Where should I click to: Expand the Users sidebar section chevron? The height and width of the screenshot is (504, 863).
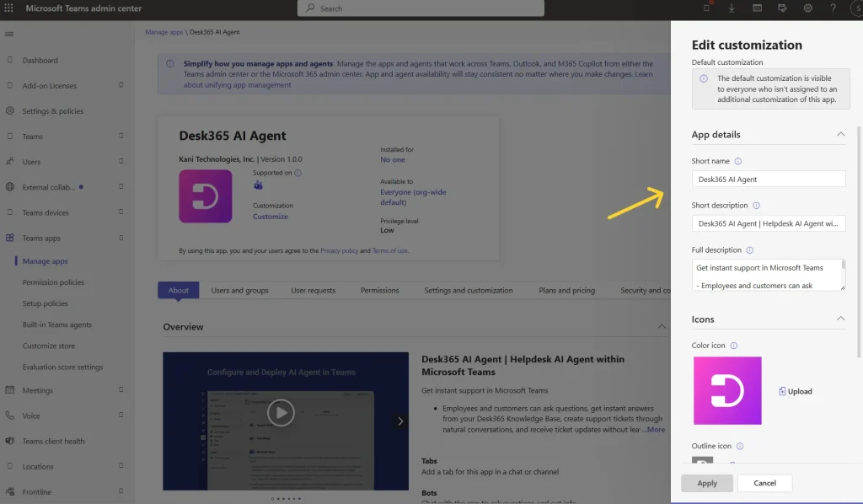click(x=121, y=161)
